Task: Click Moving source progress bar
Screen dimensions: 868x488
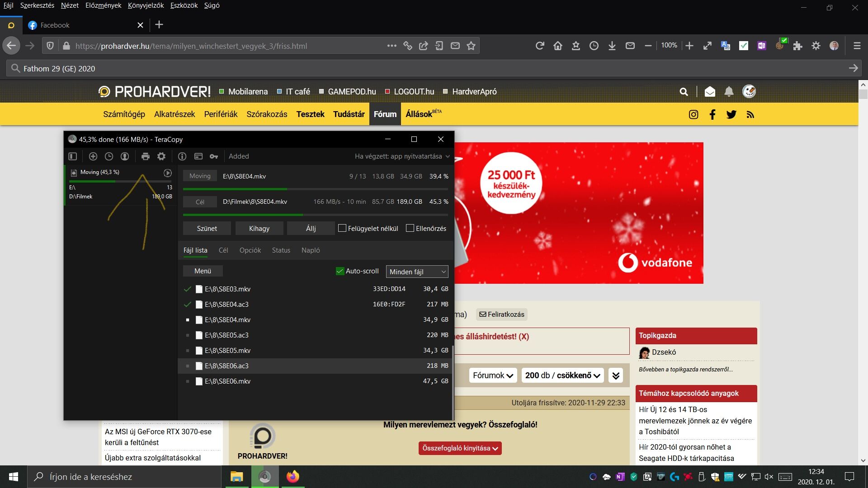Action: [x=316, y=189]
